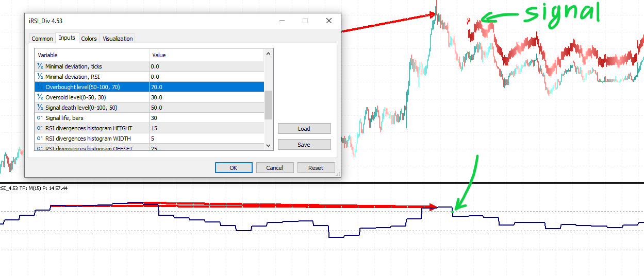Click the Variable column header

tap(92, 55)
